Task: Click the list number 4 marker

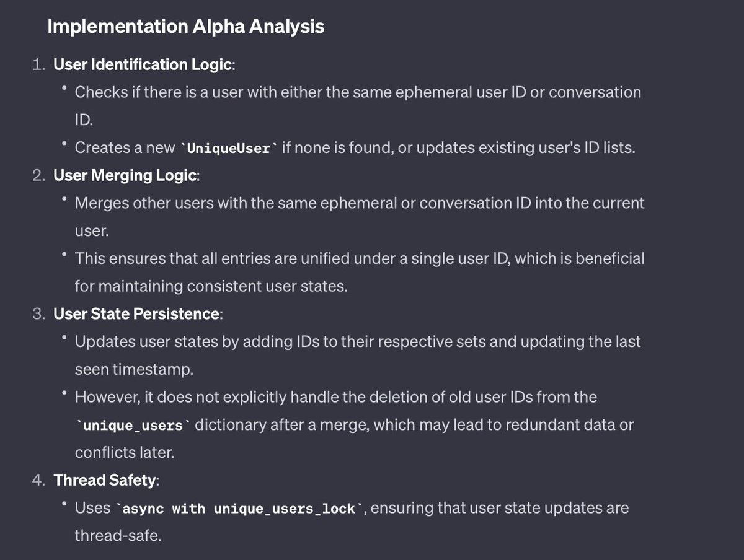Action: point(38,480)
